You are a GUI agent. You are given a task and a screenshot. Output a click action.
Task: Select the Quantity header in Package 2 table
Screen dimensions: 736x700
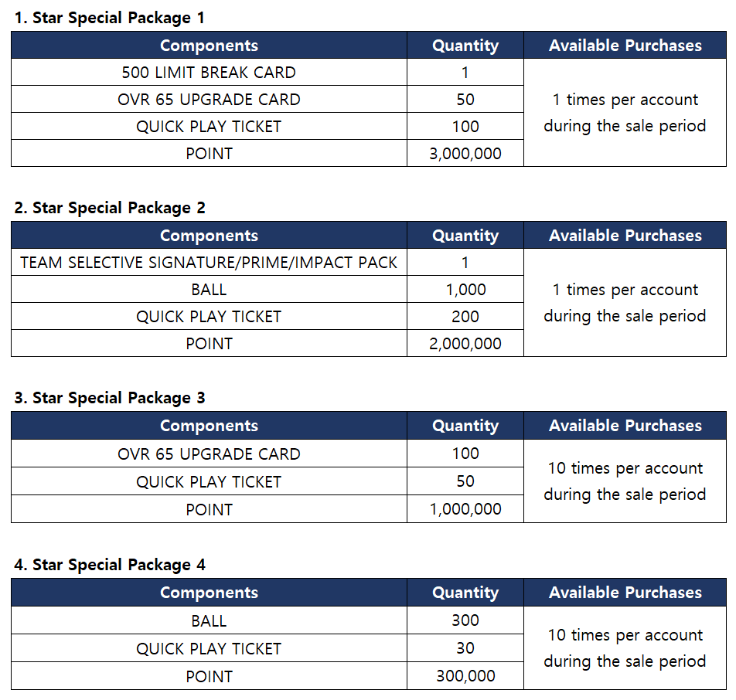465,236
